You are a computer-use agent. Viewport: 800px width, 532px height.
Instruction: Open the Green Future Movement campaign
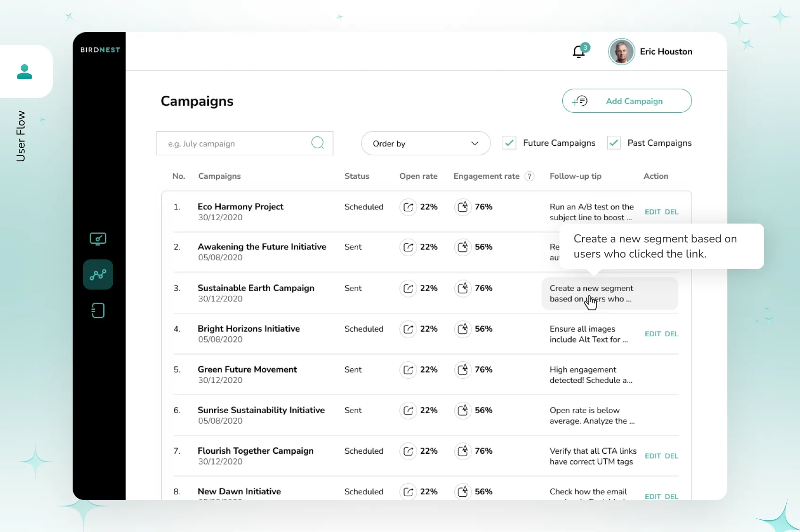point(247,369)
